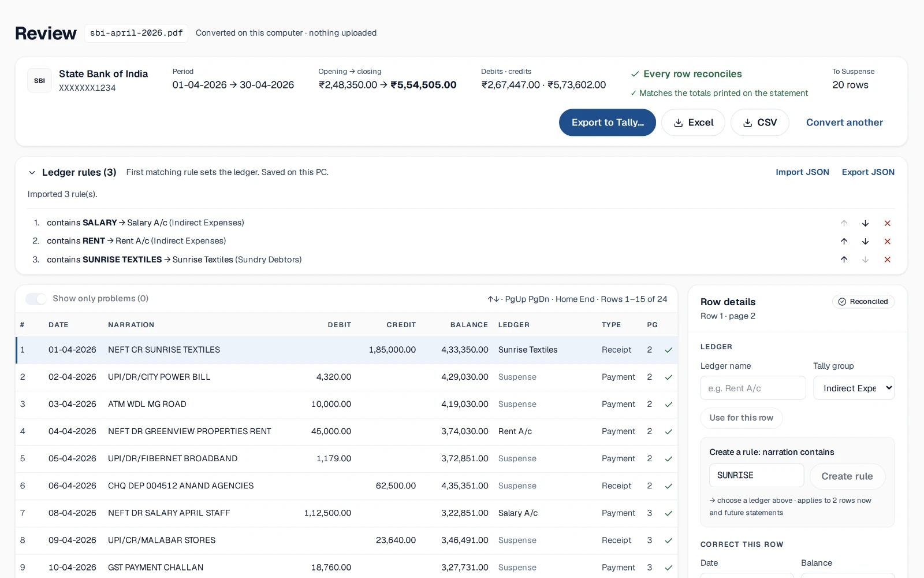Click Export JSON for rules
Viewport: 924px width, 578px height.
point(868,172)
